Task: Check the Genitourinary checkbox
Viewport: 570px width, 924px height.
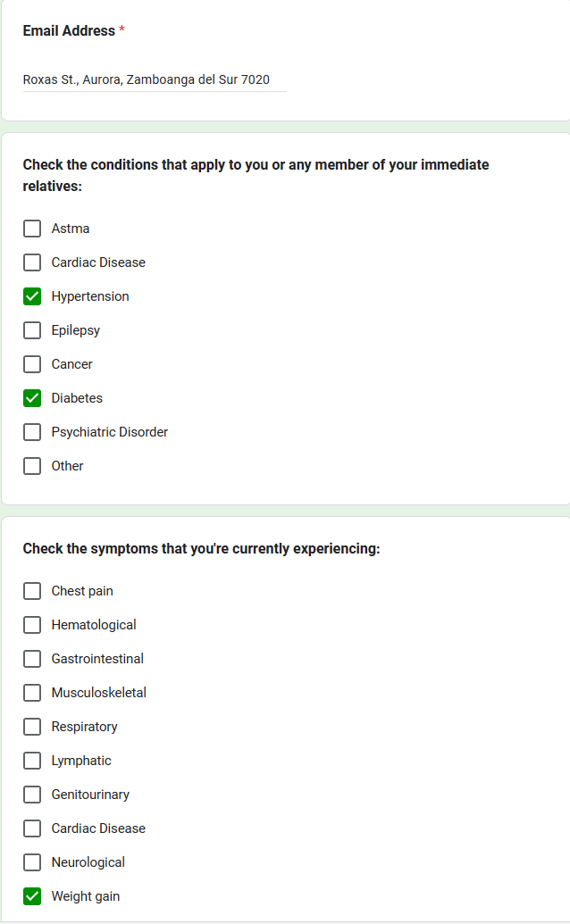Action: (32, 795)
